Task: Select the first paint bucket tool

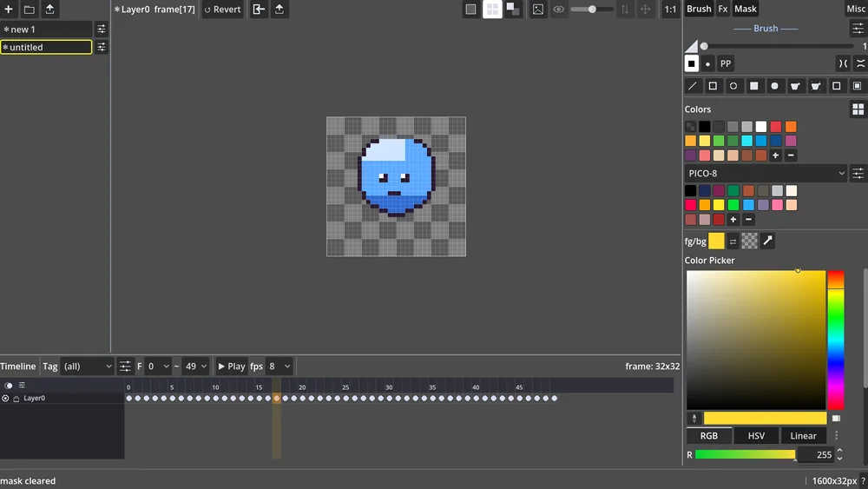Action: (x=795, y=86)
